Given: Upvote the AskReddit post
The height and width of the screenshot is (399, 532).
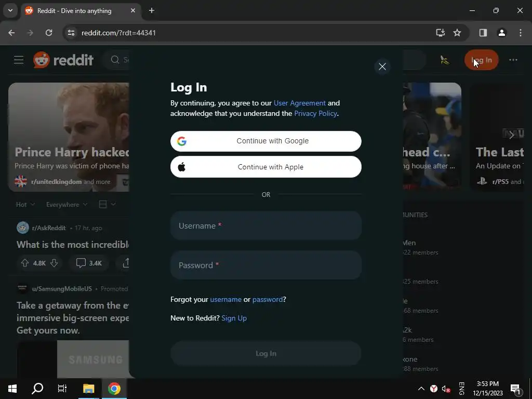Looking at the screenshot, I should tap(25, 263).
